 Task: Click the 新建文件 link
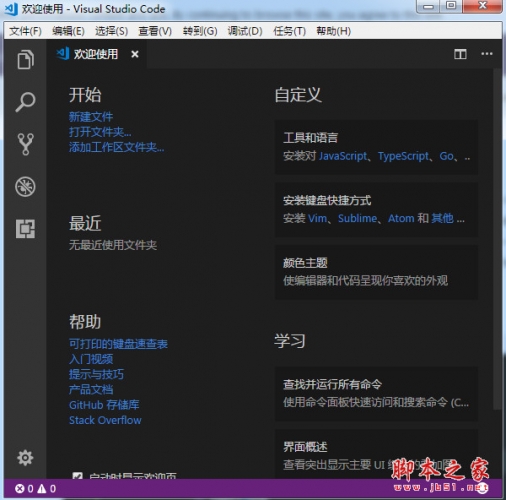[x=91, y=117]
